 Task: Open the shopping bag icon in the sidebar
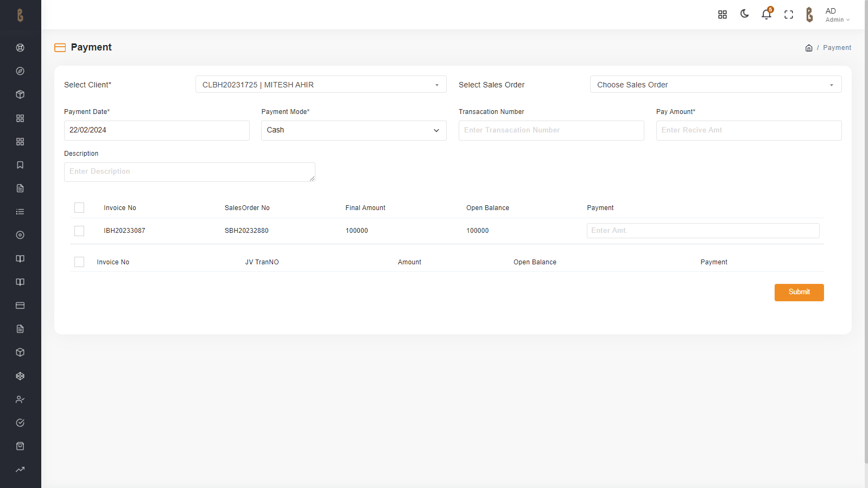pyautogui.click(x=20, y=446)
